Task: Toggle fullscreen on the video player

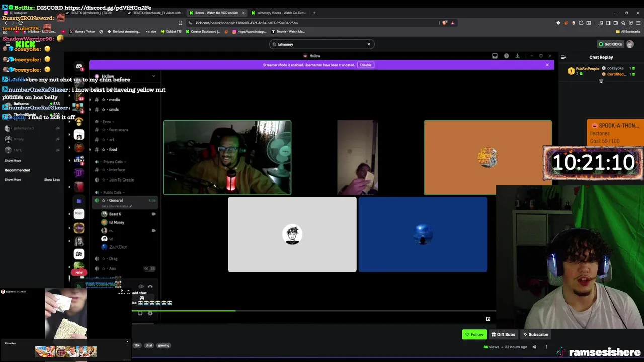Action: [x=488, y=319]
